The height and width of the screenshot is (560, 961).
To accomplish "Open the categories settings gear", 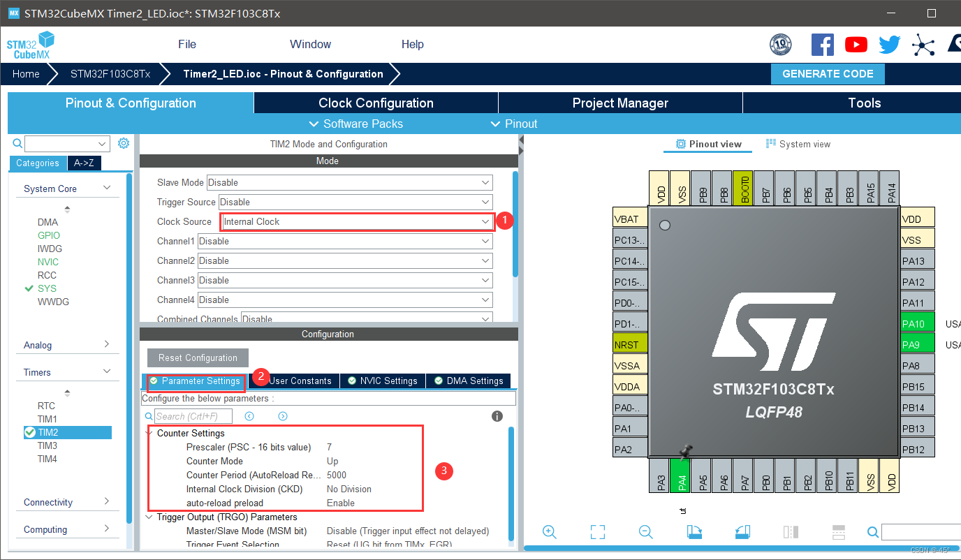I will [x=124, y=143].
